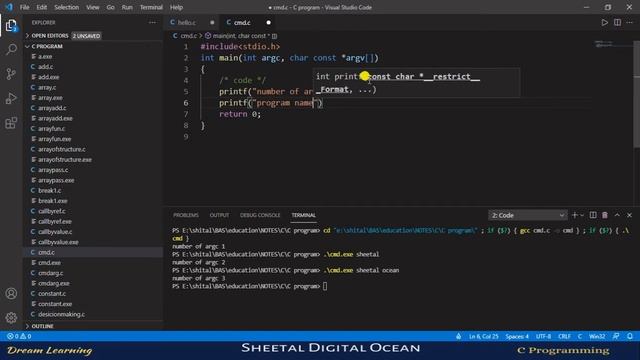Screen dimensions: 640x360
Task: Close the terminal panel
Action: click(629, 215)
